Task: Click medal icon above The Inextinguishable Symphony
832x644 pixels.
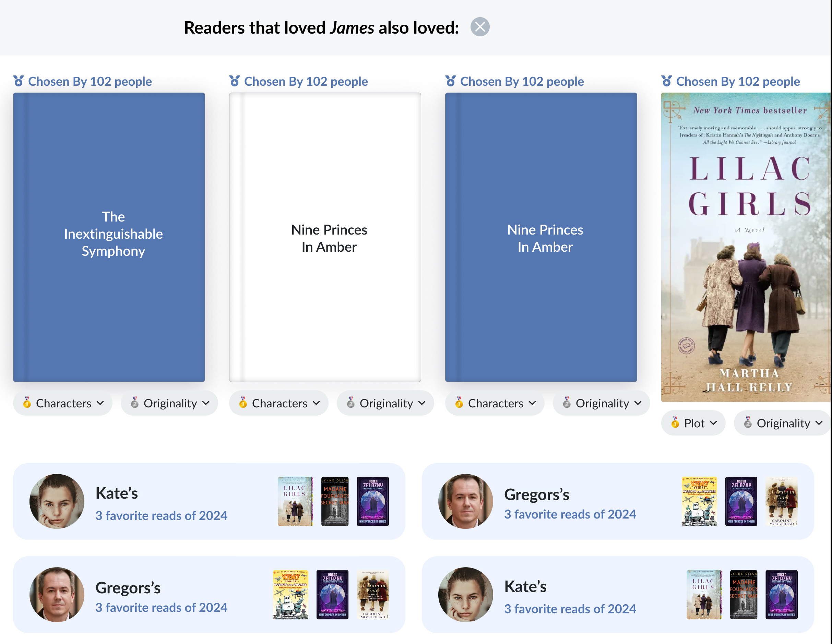Action: pyautogui.click(x=18, y=81)
